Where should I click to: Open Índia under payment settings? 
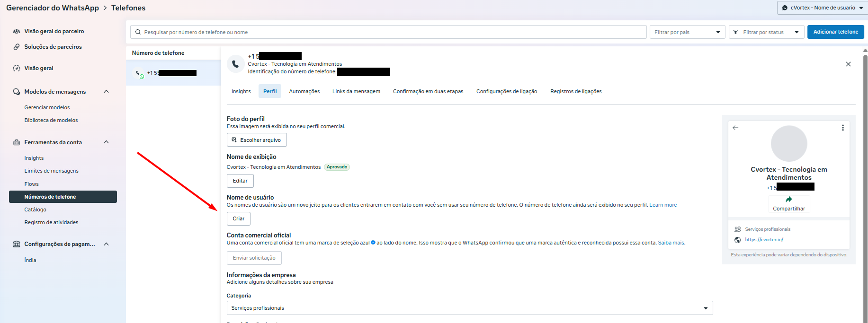pos(30,260)
